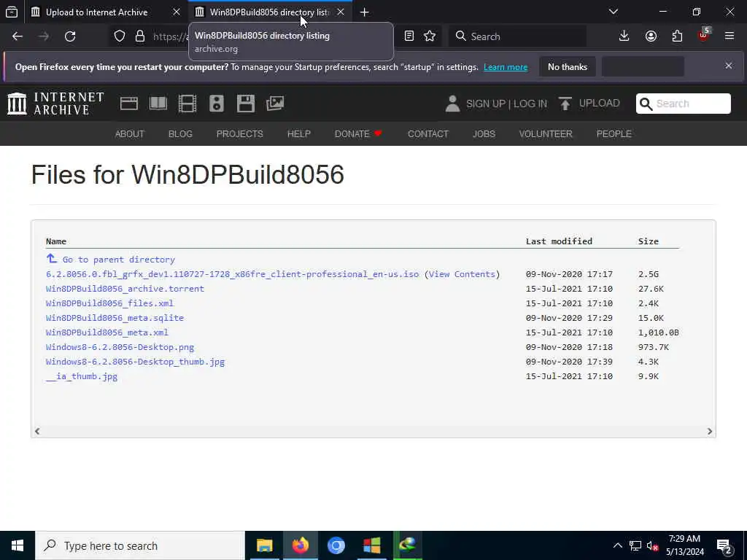Open the PEOPLE menu item
747x560 pixels.
pyautogui.click(x=614, y=134)
